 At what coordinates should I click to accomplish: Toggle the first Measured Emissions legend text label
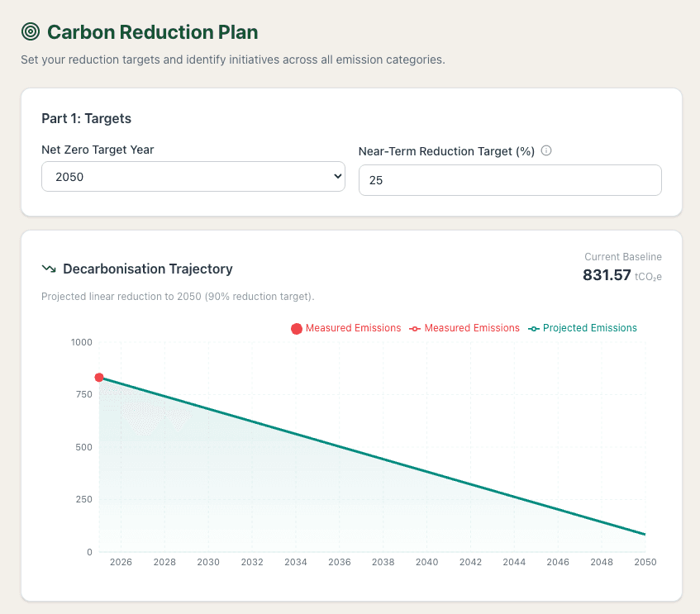(x=353, y=328)
